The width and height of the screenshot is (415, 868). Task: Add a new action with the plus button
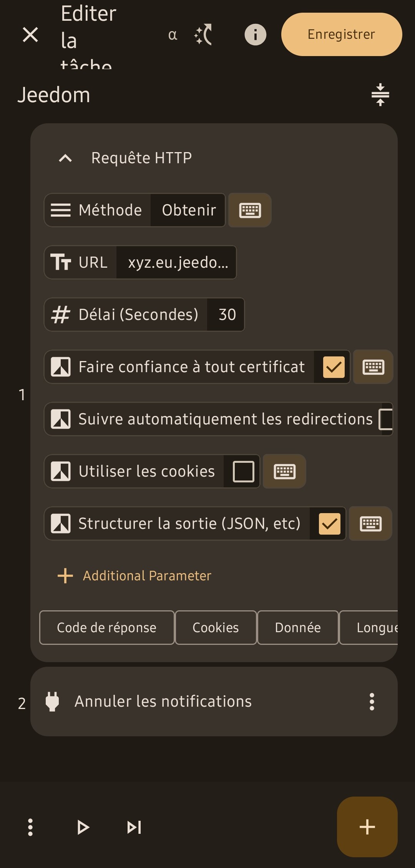pyautogui.click(x=367, y=827)
